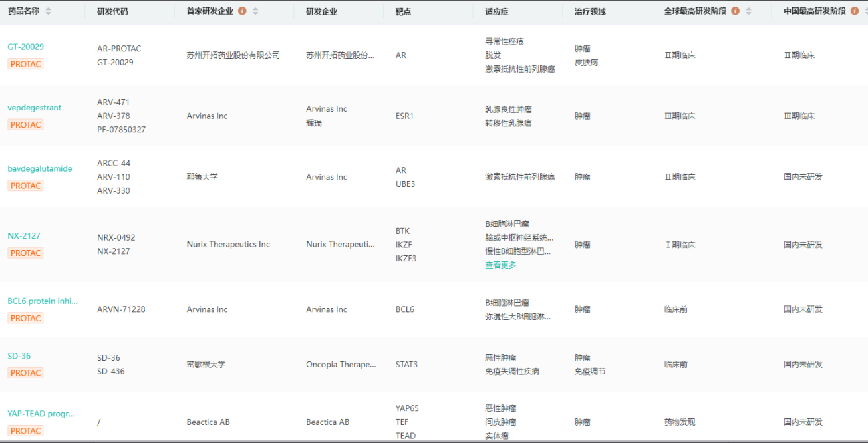Viewport: 868px width, 443px height.
Task: Click AR-PROTAC research code
Action: [x=119, y=49]
